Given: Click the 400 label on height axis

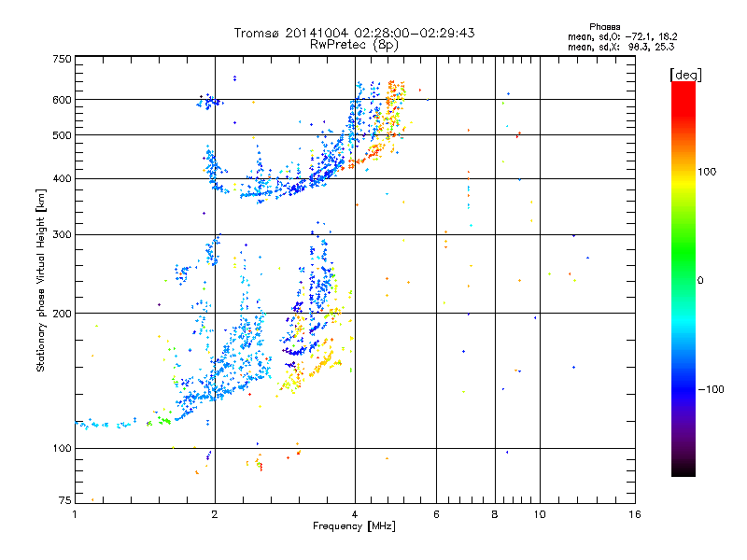Looking at the screenshot, I should point(62,179).
